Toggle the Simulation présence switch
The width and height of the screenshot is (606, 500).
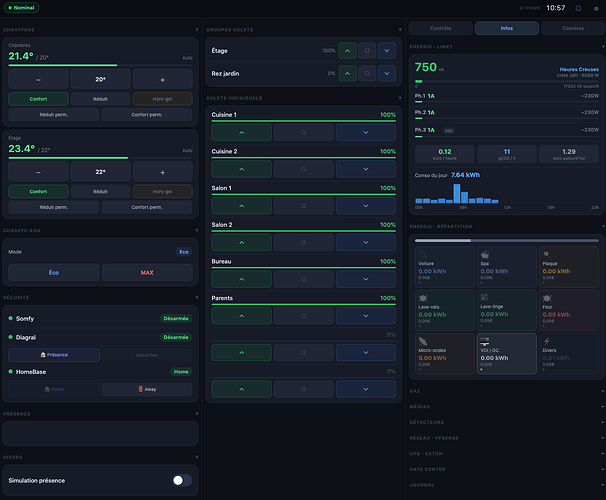click(x=182, y=480)
